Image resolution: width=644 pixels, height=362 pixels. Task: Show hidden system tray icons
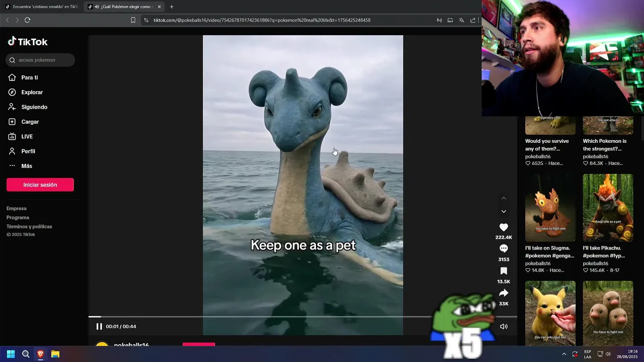pyautogui.click(x=563, y=354)
